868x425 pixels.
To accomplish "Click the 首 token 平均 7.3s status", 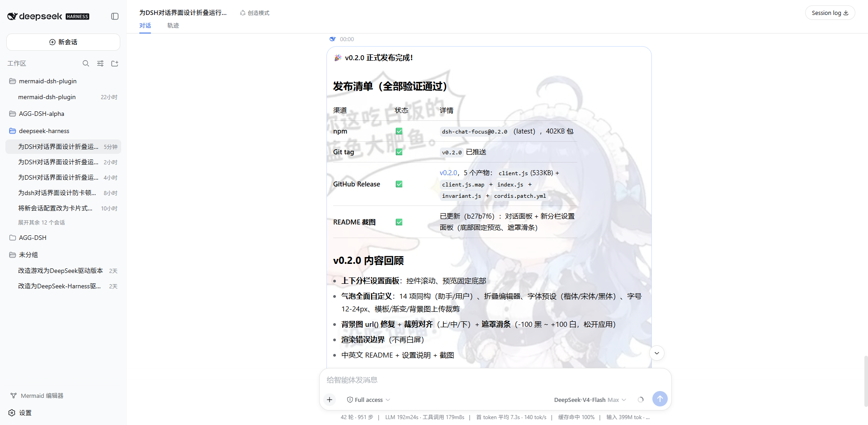I will (511, 417).
